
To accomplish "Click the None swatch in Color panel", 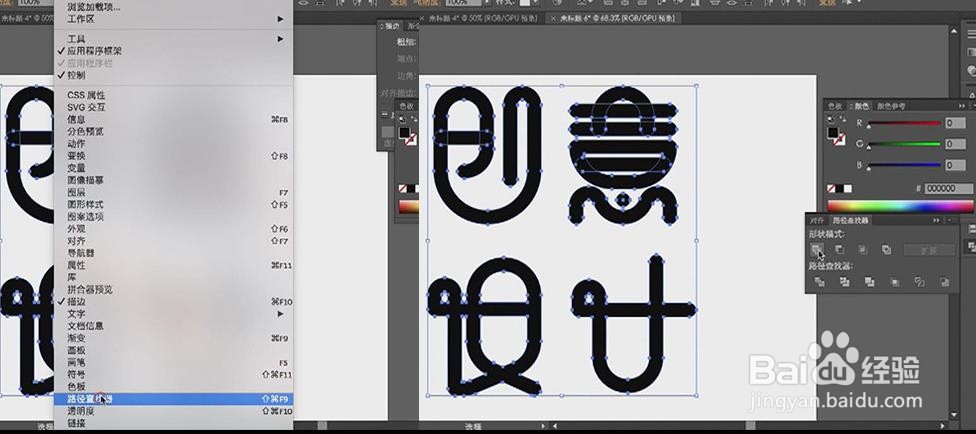I will click(830, 189).
